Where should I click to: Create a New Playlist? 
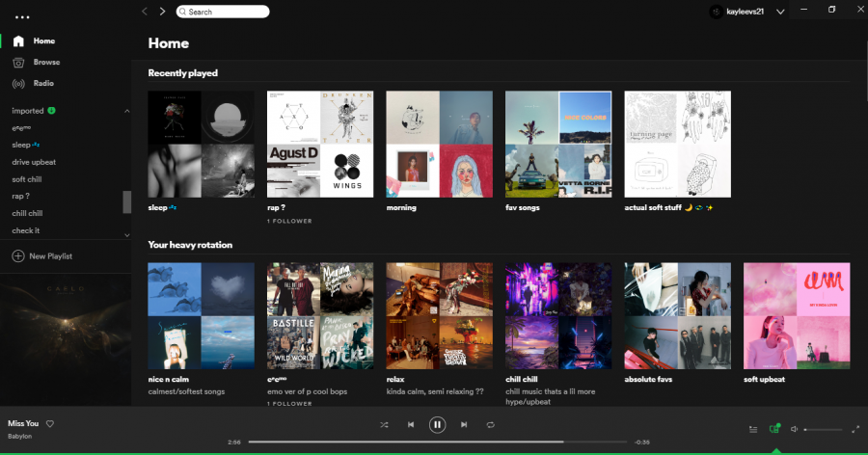(42, 256)
